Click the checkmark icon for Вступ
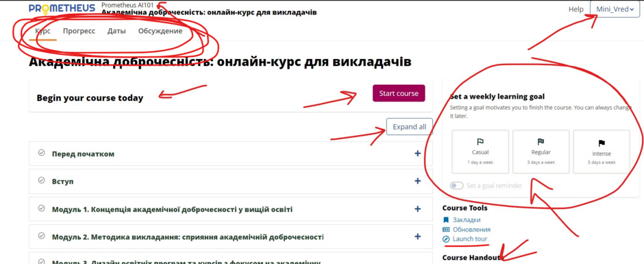Viewport: 644px width, 264px height. (x=41, y=180)
